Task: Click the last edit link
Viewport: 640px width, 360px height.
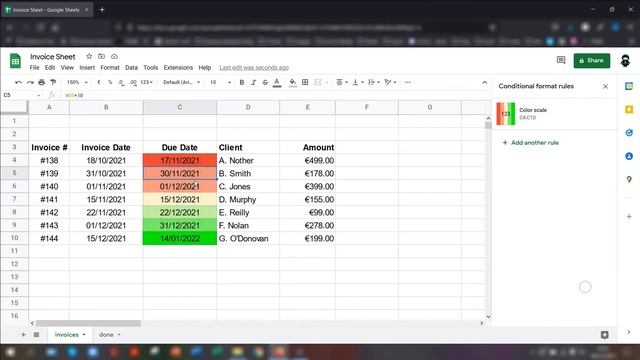Action: (254, 68)
